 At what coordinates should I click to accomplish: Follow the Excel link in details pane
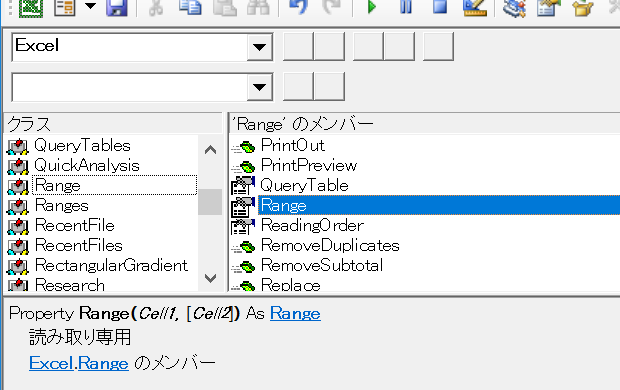coord(51,363)
